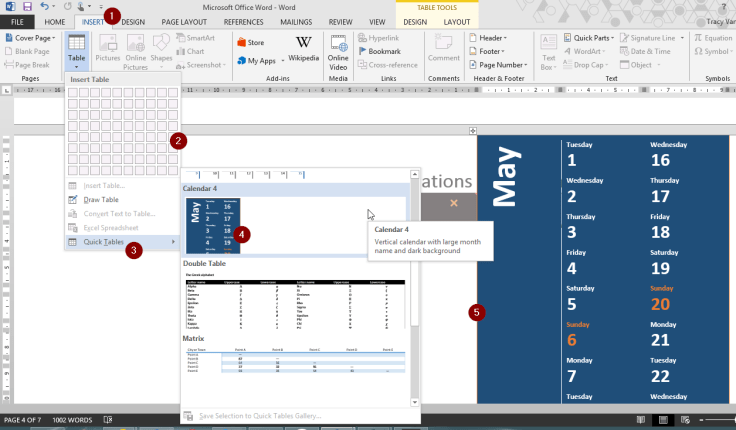Click Save Selection to Quick Tables Gallery
Viewport: 736px width, 430px height.
click(x=260, y=416)
